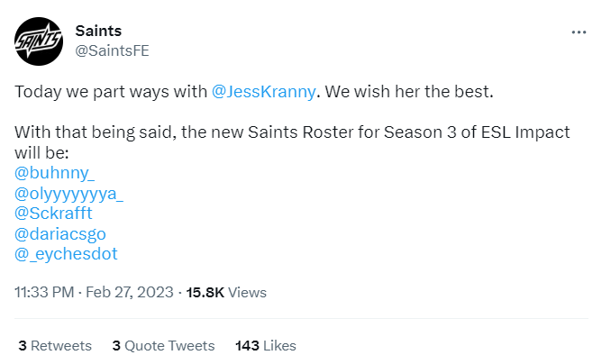
Task: View the 15.8K Views analytics
Action: click(226, 292)
